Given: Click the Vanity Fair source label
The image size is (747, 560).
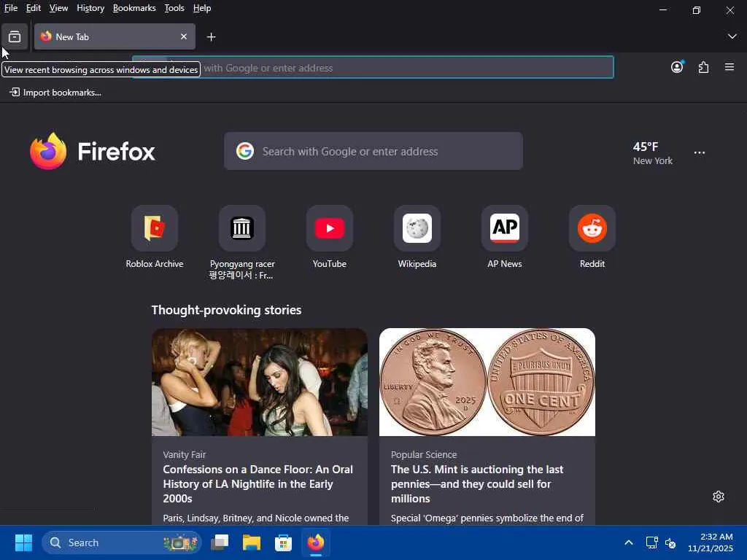Looking at the screenshot, I should pyautogui.click(x=185, y=454).
